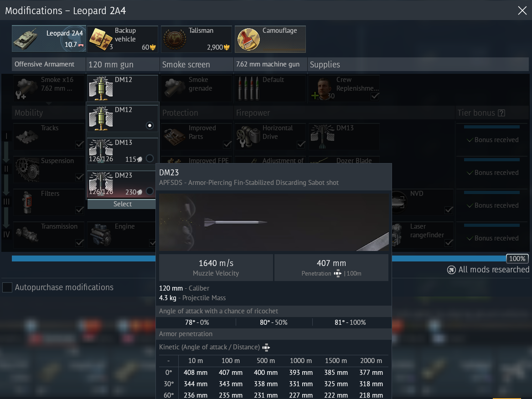Select the DM13 radio button
Screen dimensions: 532x399
(150, 159)
